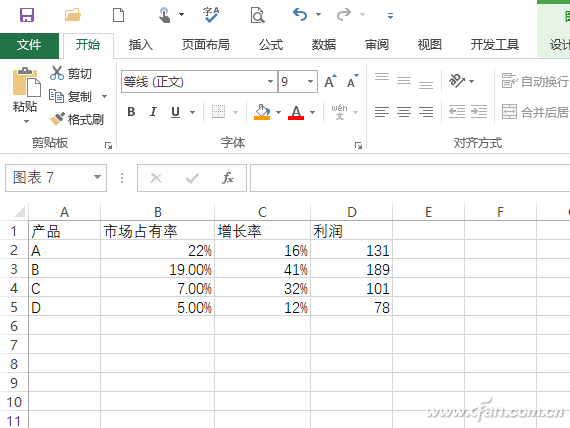
Task: Apply fill color bucket icon
Action: (262, 112)
